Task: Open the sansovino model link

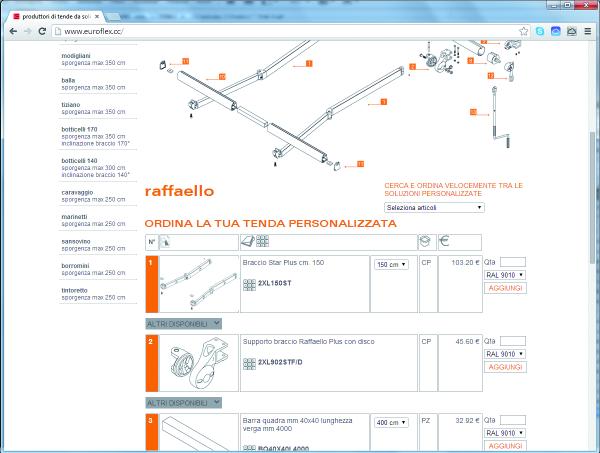Action: point(76,241)
